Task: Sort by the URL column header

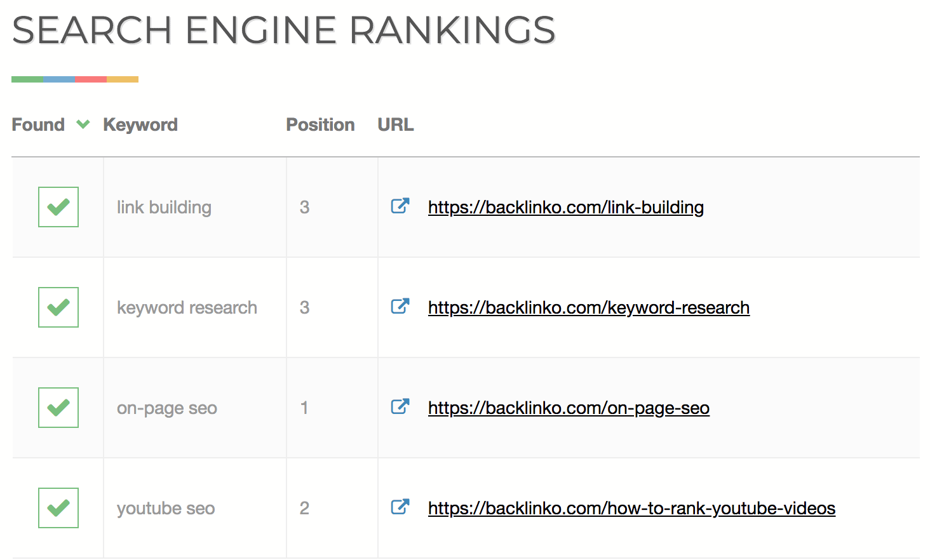Action: (395, 124)
